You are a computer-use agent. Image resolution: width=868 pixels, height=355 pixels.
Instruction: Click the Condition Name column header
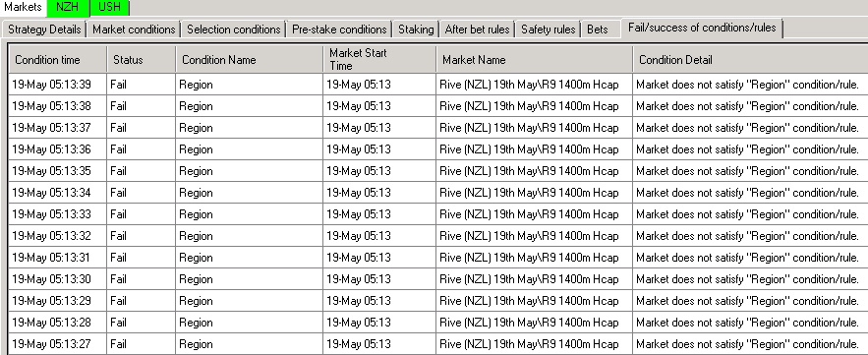[x=250, y=59]
